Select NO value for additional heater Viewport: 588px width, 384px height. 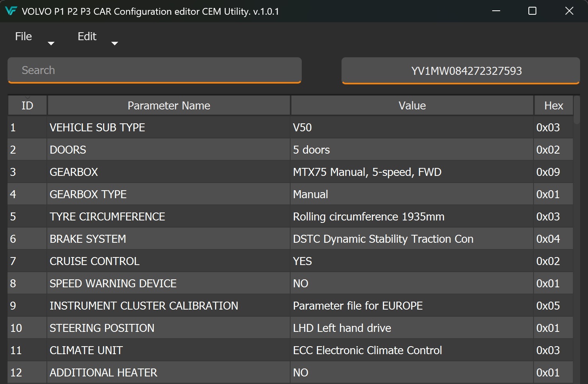412,372
